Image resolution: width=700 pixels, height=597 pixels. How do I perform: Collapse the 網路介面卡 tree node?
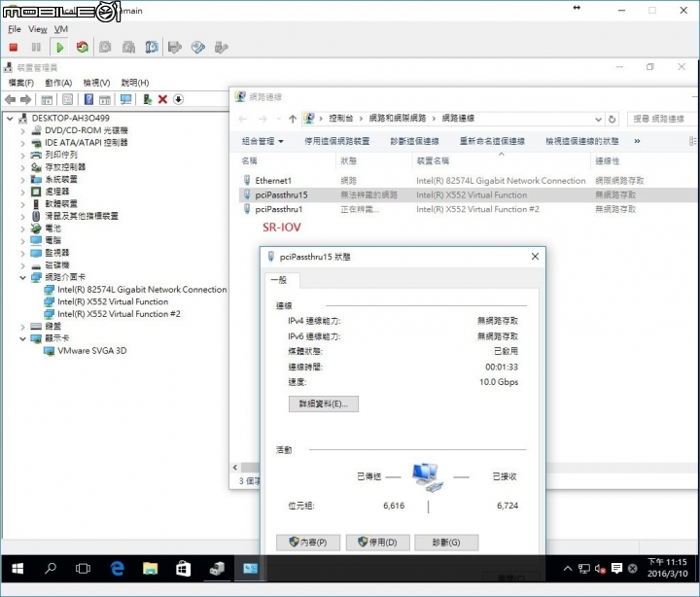22,278
